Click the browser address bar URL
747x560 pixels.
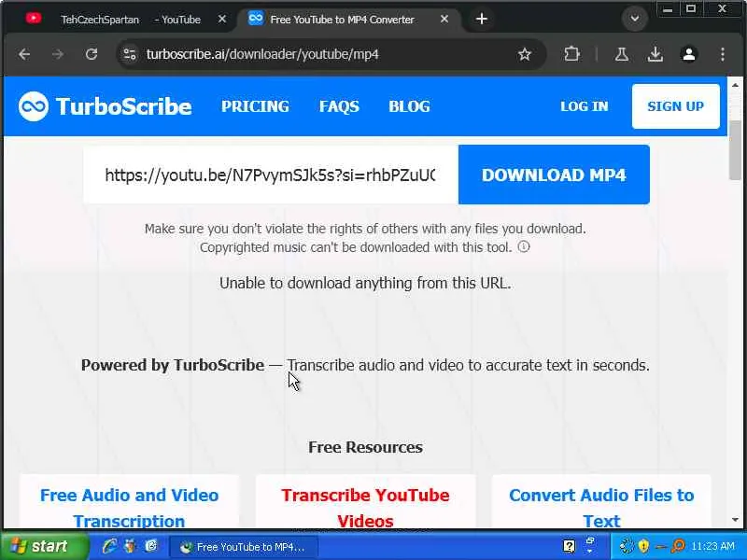262,54
